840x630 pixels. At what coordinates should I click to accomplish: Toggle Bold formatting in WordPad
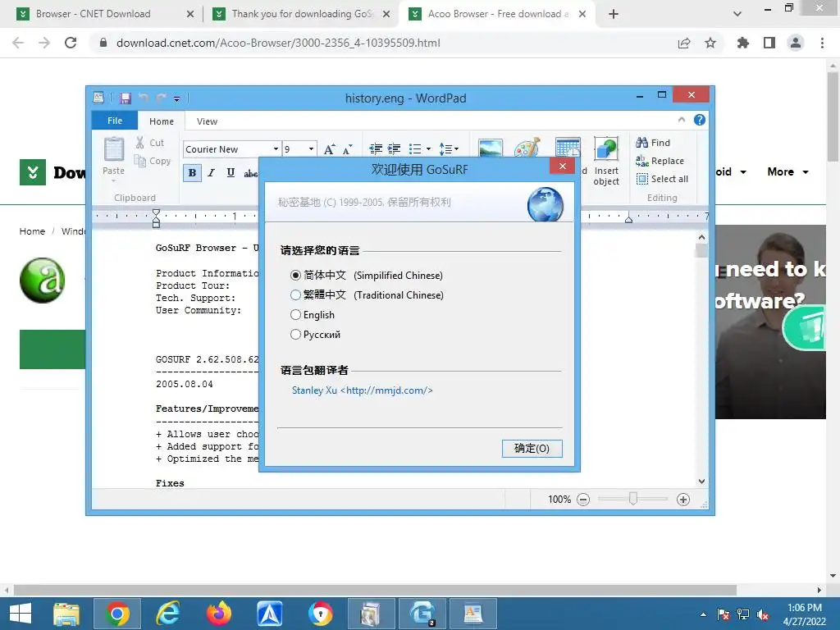click(x=192, y=173)
